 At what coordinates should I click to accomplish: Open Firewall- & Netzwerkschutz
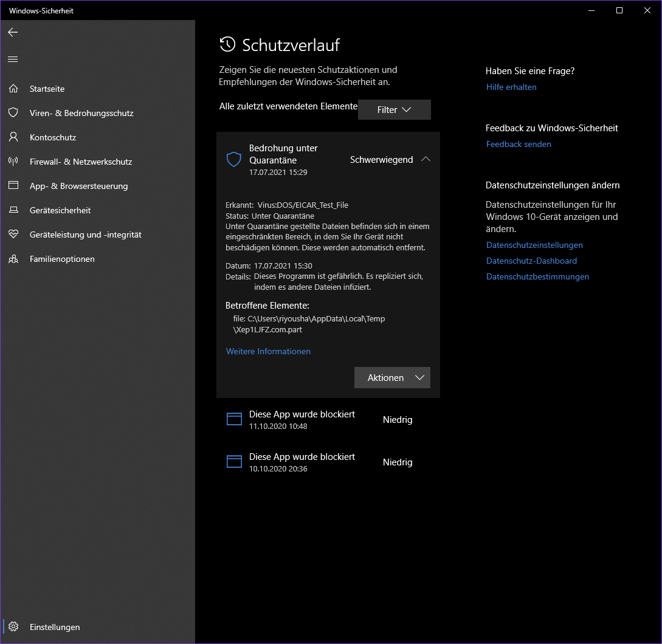click(x=97, y=162)
